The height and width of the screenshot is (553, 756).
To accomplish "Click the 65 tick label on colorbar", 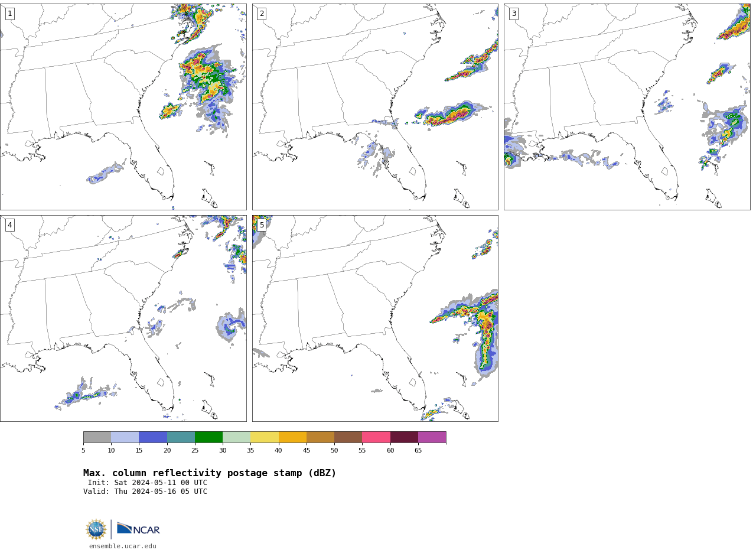I will (x=418, y=451).
